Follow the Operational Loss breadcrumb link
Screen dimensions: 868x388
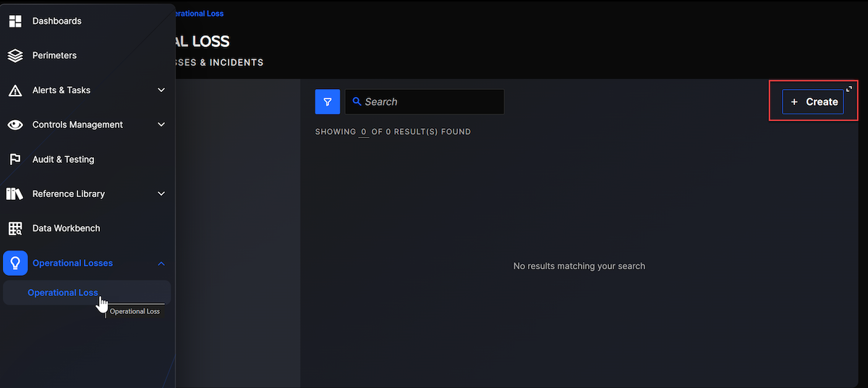point(197,14)
